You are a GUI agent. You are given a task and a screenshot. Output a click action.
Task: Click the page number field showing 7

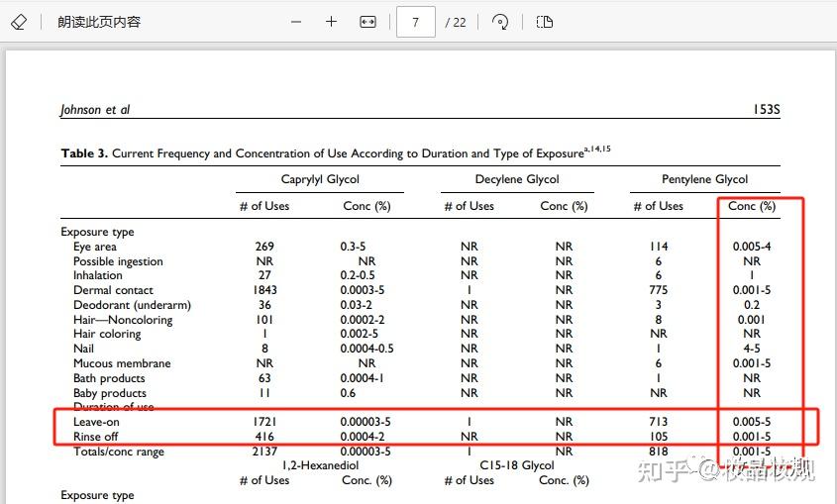click(415, 22)
